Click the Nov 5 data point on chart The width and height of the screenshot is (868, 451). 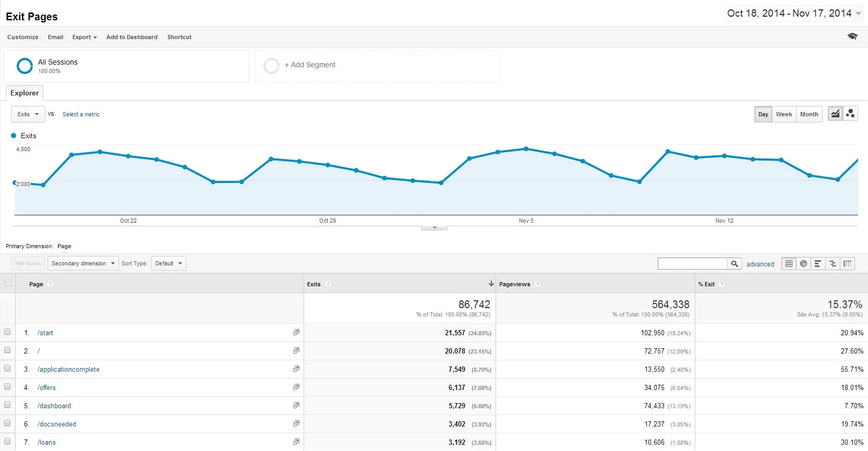526,149
